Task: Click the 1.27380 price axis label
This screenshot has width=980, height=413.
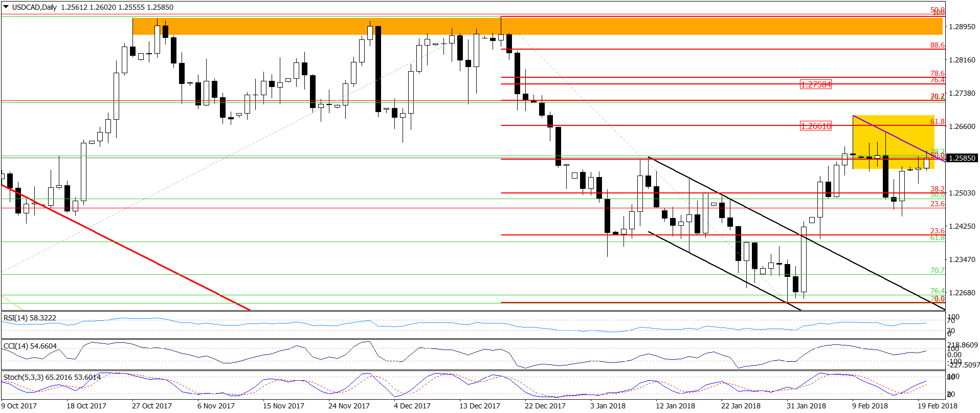Action: [962, 93]
